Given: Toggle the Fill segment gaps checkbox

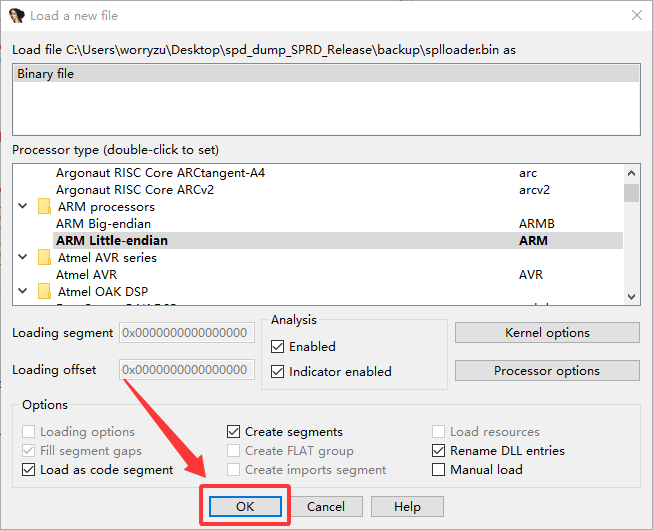Looking at the screenshot, I should click(28, 450).
